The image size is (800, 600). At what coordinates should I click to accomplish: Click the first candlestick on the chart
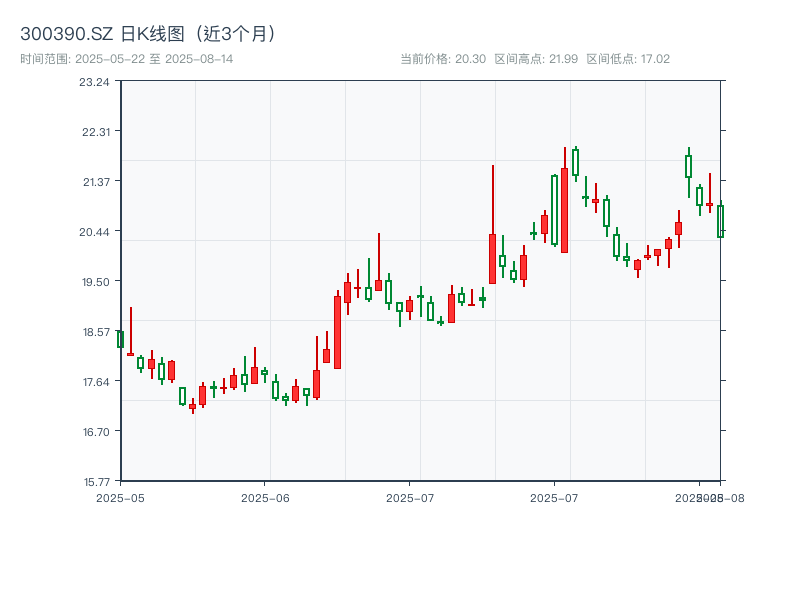(x=120, y=339)
